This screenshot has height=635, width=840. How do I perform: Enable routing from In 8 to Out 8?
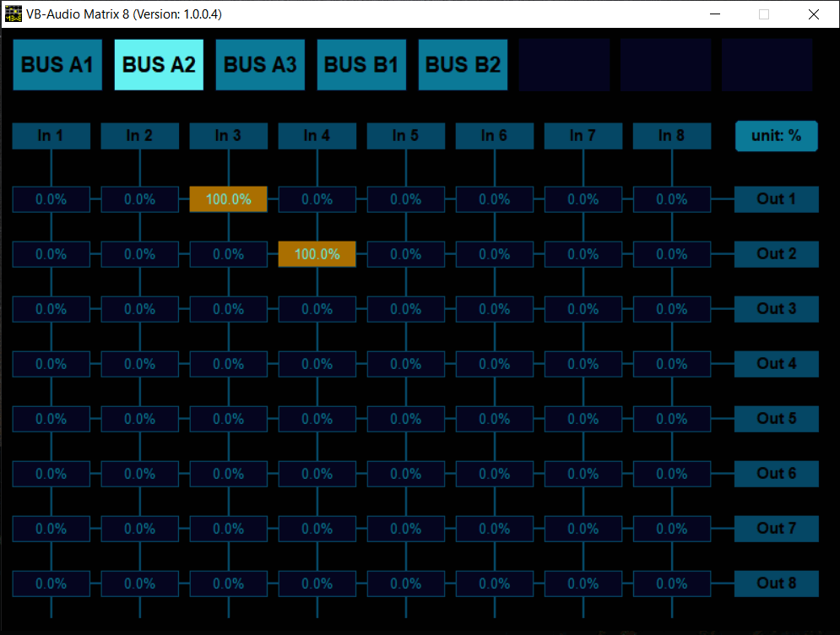[671, 583]
